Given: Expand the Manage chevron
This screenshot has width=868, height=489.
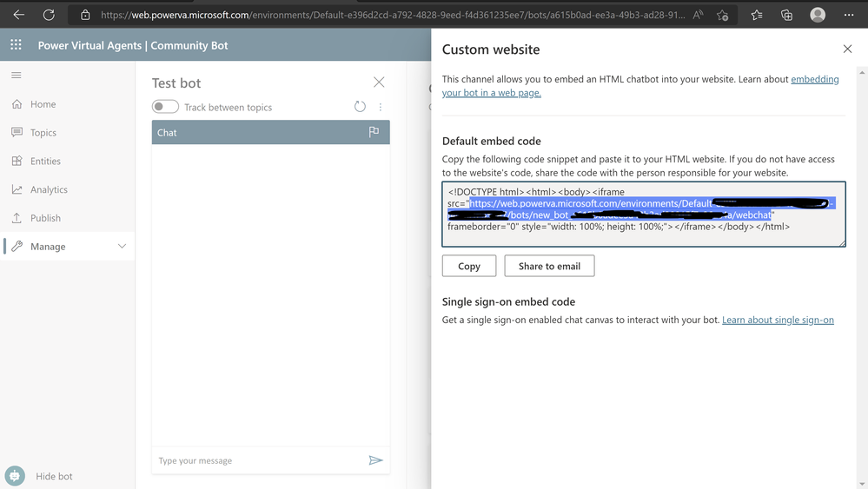Looking at the screenshot, I should pos(122,246).
